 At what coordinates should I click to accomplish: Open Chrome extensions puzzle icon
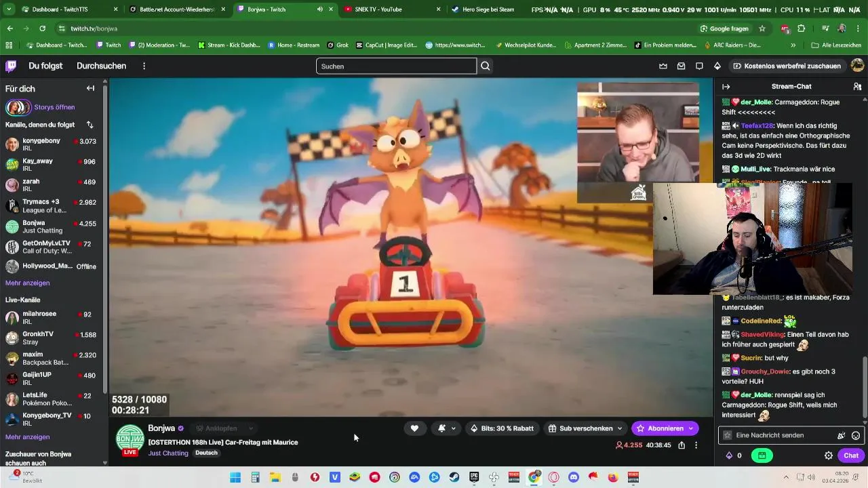point(802,28)
